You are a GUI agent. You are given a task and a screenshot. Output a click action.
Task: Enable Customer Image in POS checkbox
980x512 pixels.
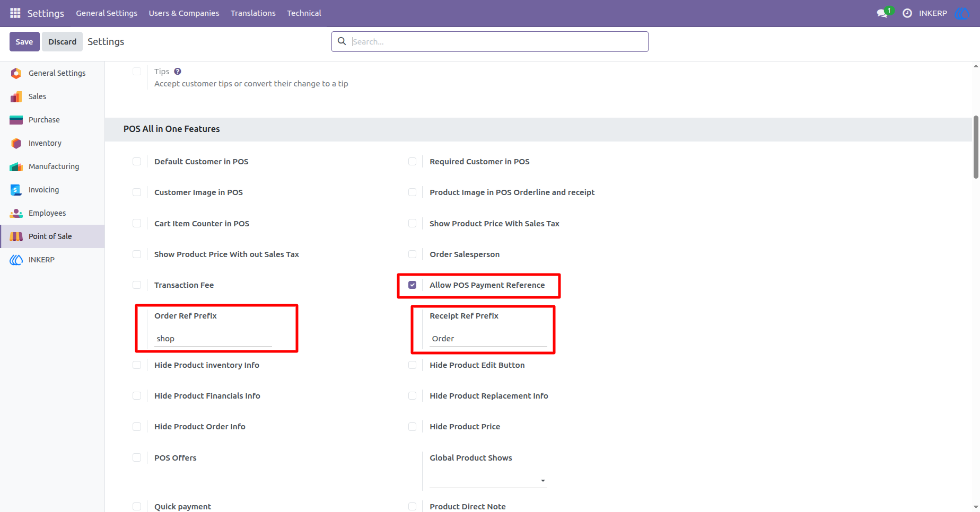[137, 192]
